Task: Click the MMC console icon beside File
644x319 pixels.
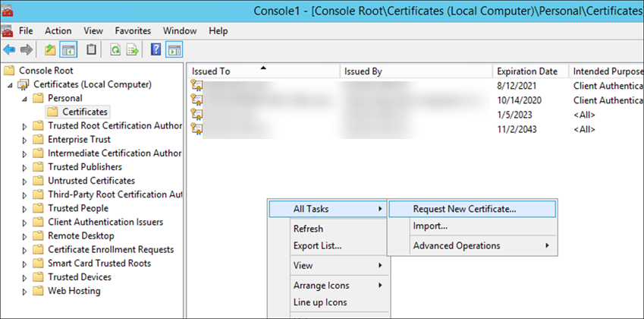Action: pos(8,31)
